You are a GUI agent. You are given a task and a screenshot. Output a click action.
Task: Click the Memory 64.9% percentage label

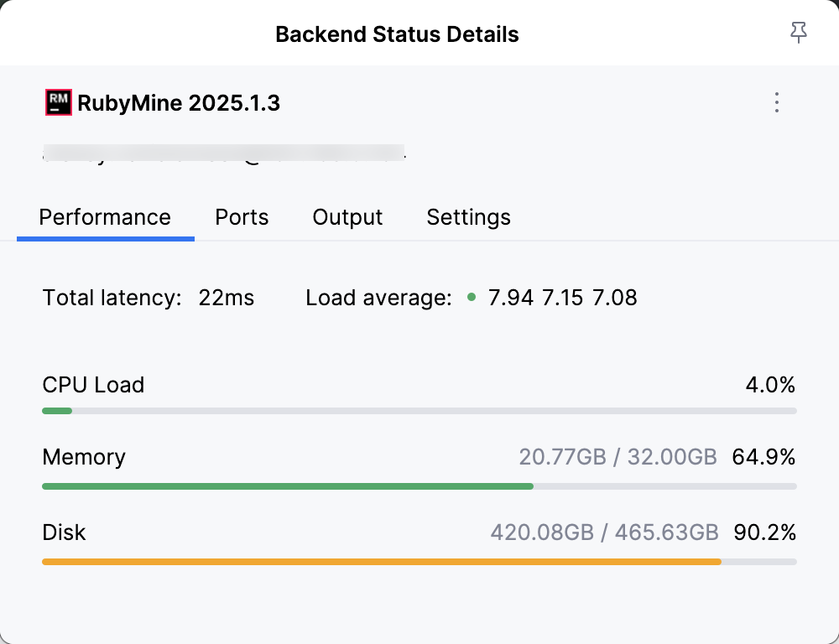tap(765, 457)
